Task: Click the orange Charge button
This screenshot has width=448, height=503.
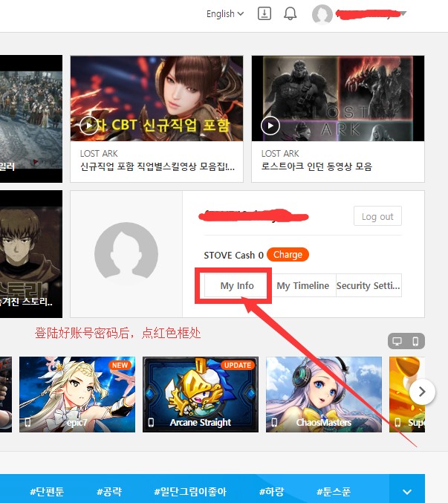Action: click(x=288, y=255)
